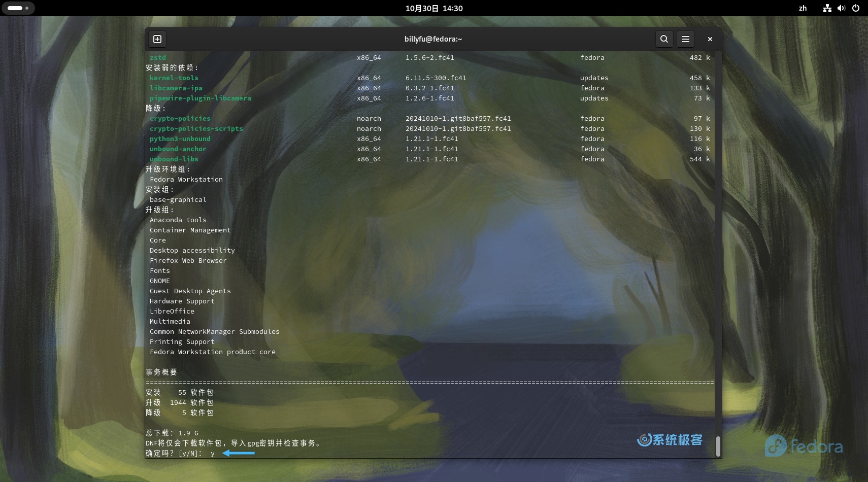Open terminal search
This screenshot has width=868, height=482.
[x=664, y=39]
